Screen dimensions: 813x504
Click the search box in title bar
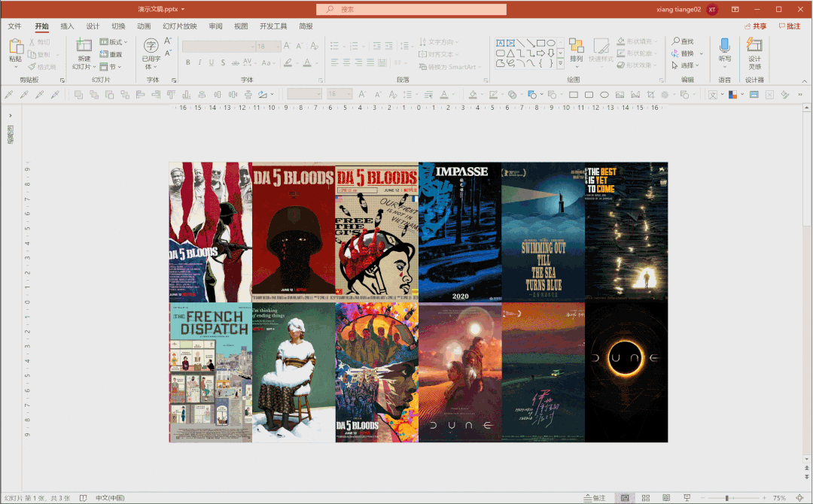(x=411, y=10)
